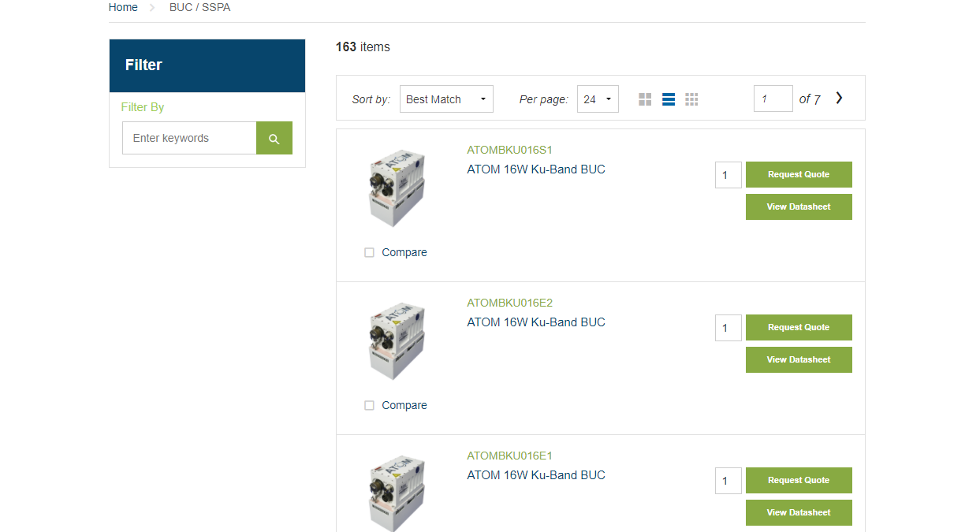Check Compare for ATOMBKU016E2
Image resolution: width=980 pixels, height=532 pixels.
pos(369,405)
